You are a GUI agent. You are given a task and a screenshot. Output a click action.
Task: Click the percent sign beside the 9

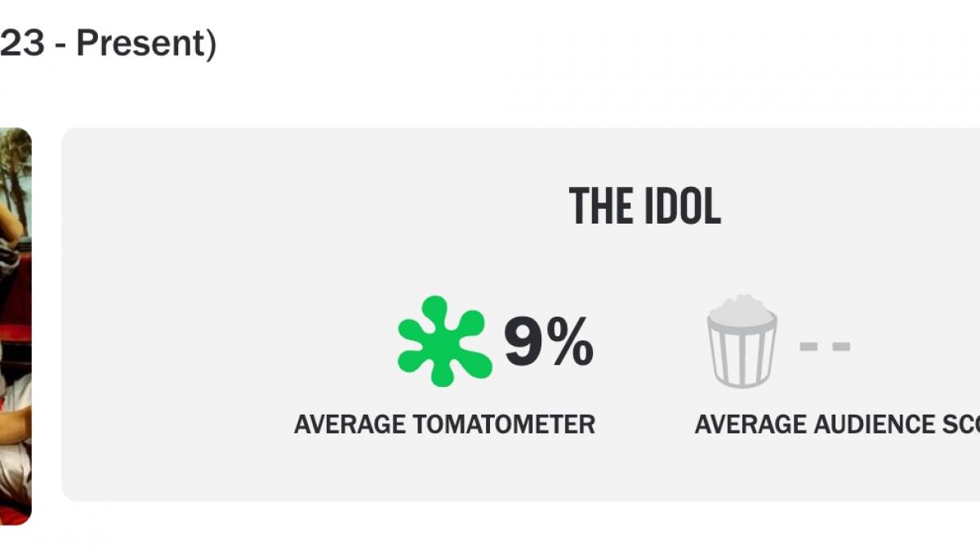pyautogui.click(x=570, y=343)
